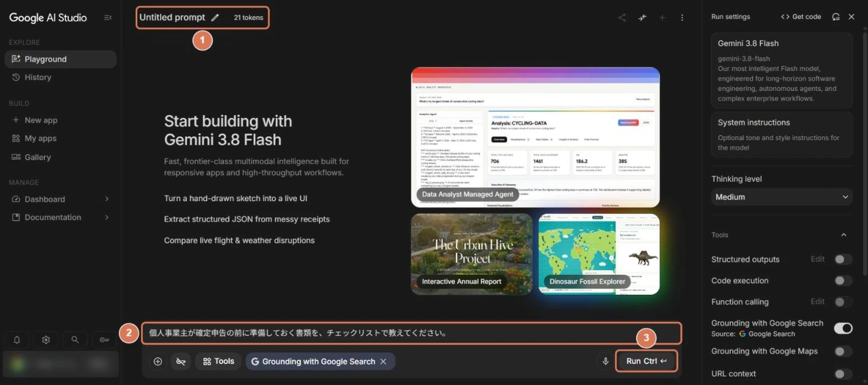Screen dimensions: 868x385
Task: Open settings gear icon in sidebar
Action: tap(46, 340)
